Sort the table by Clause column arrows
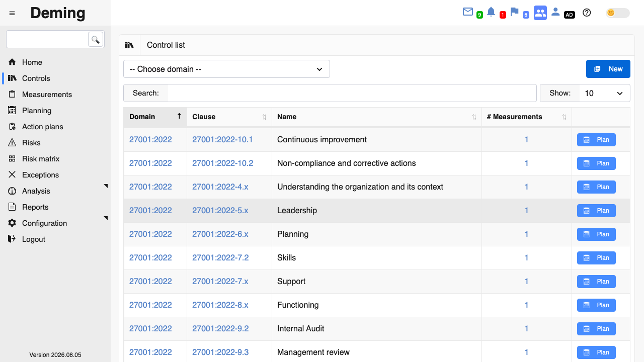This screenshot has width=644, height=362. coord(265,117)
